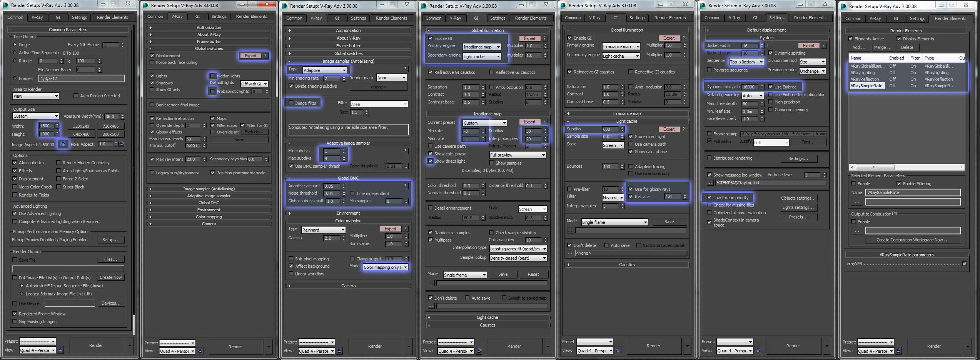The image size is (980, 360).
Task: Open help next to the image sampler Type dropdown
Action: (405, 69)
